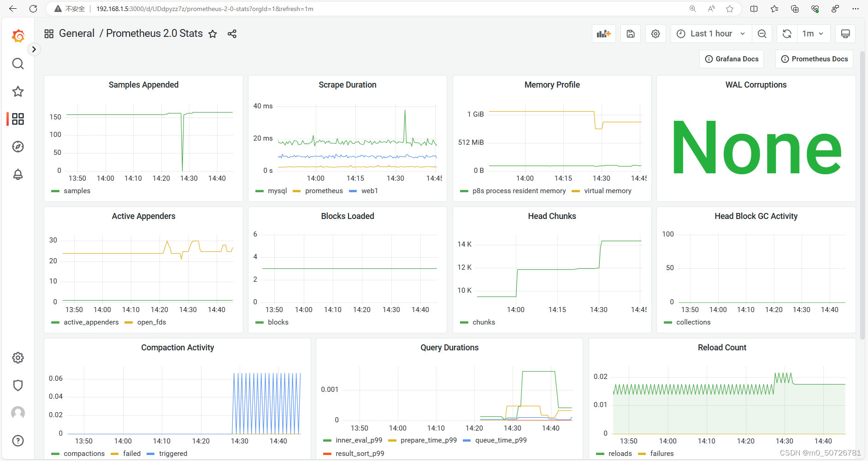Open Server Admin shield icon

click(x=18, y=385)
